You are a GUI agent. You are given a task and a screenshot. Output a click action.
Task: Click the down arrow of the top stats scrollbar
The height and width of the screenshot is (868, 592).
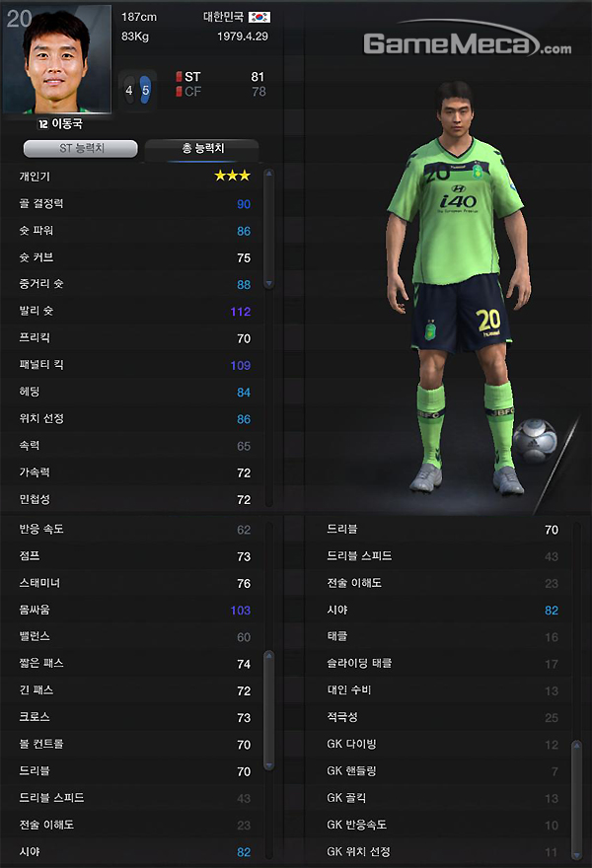pos(269,283)
